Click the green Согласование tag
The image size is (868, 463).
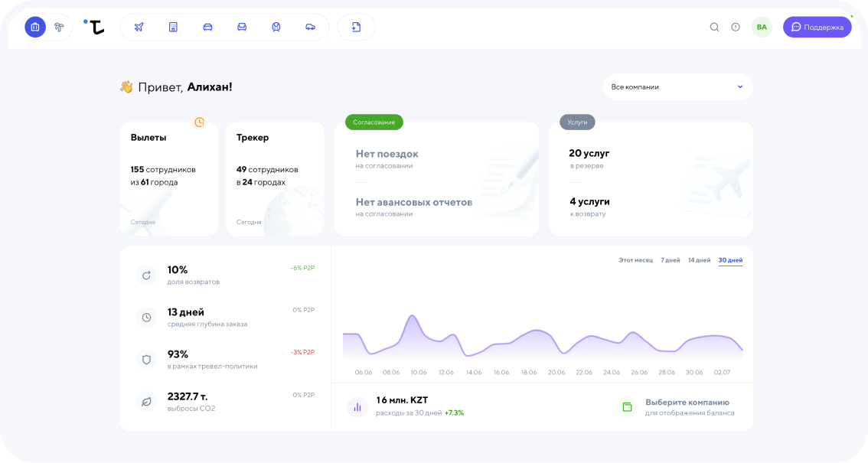(x=374, y=122)
